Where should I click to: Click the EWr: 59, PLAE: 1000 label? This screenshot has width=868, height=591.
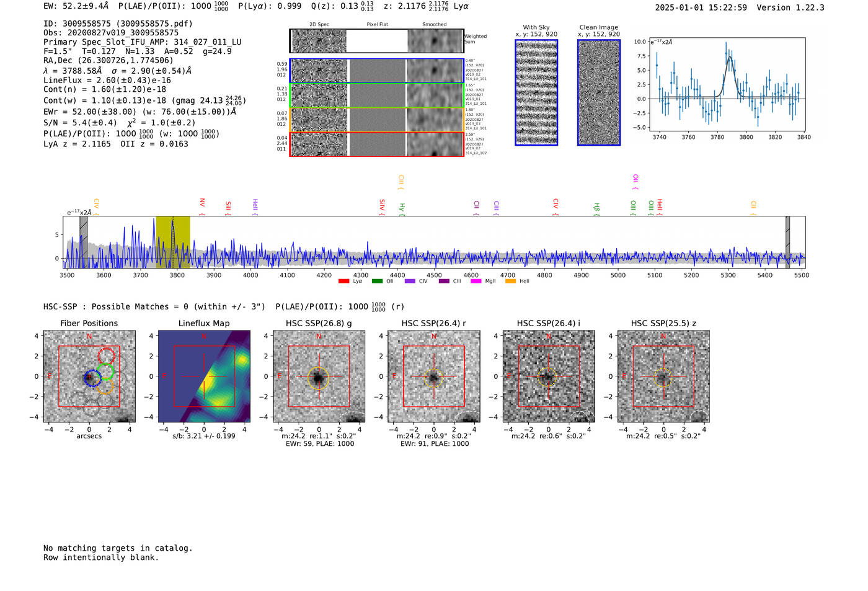pyautogui.click(x=319, y=443)
